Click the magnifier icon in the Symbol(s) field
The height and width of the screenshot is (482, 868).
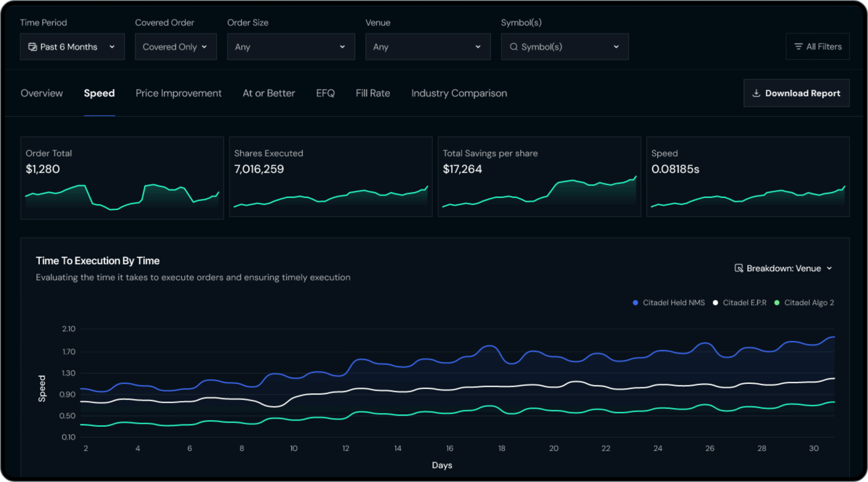pyautogui.click(x=514, y=47)
